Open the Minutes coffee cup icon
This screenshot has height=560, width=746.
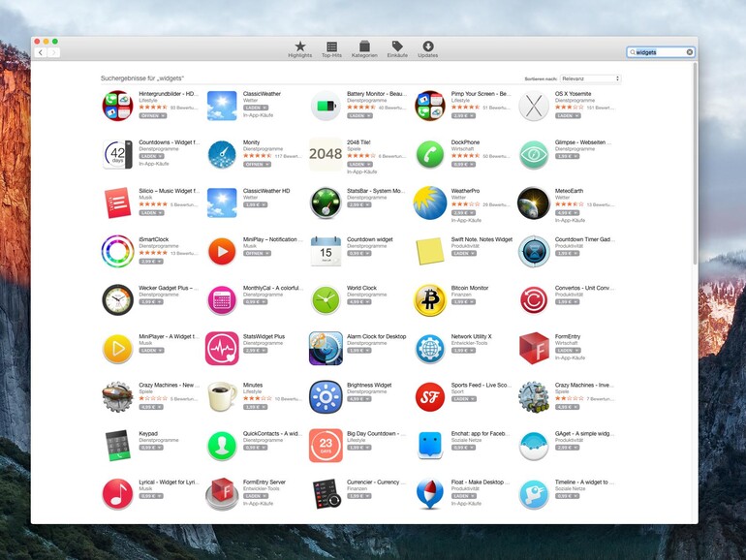click(x=222, y=397)
